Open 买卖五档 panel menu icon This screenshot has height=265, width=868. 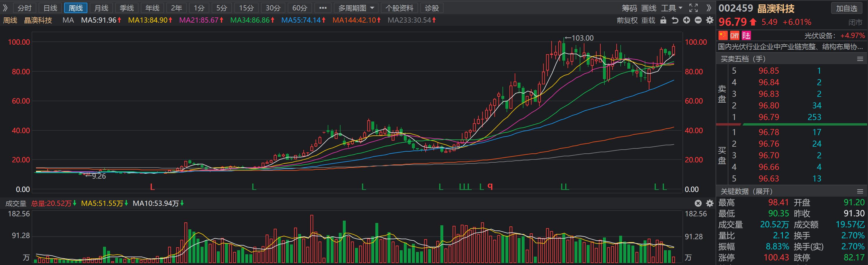pos(860,59)
